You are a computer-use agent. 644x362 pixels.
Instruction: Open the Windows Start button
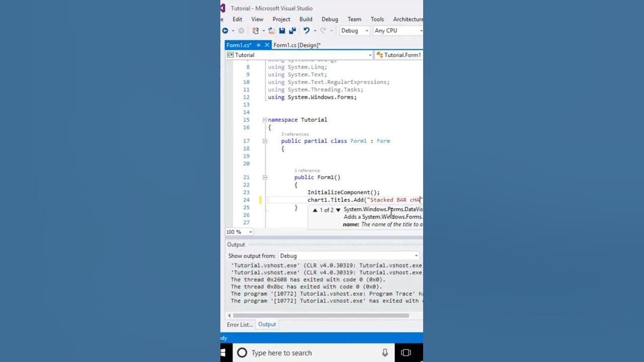[223, 353]
